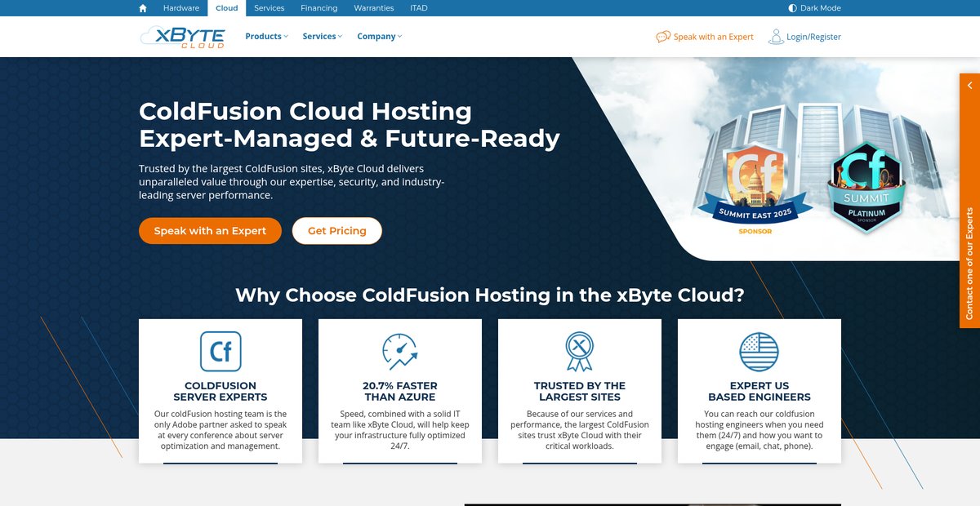The image size is (980, 506).
Task: Click the Get Pricing button
Action: pos(337,231)
